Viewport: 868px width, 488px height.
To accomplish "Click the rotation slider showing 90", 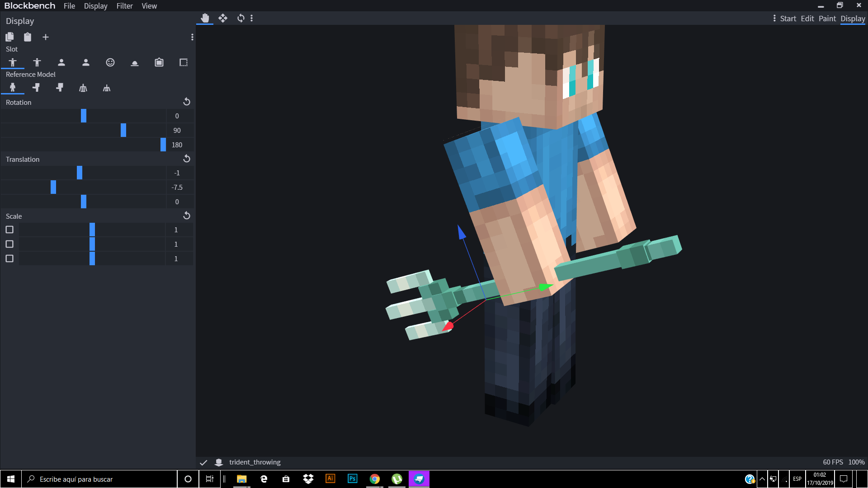I will click(x=123, y=130).
